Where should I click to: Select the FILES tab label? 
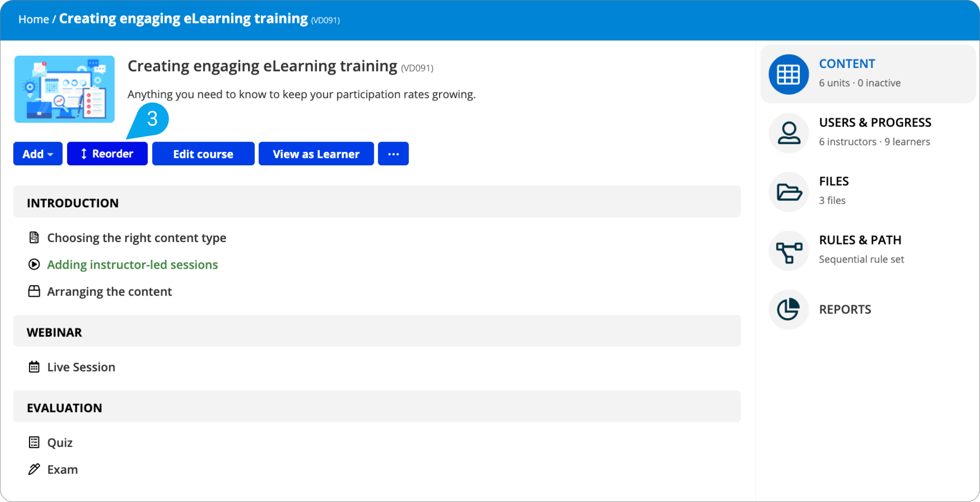pos(834,181)
